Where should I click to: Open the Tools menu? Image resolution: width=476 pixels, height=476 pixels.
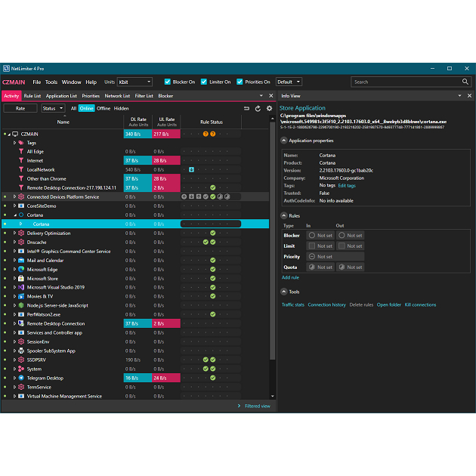tap(51, 82)
